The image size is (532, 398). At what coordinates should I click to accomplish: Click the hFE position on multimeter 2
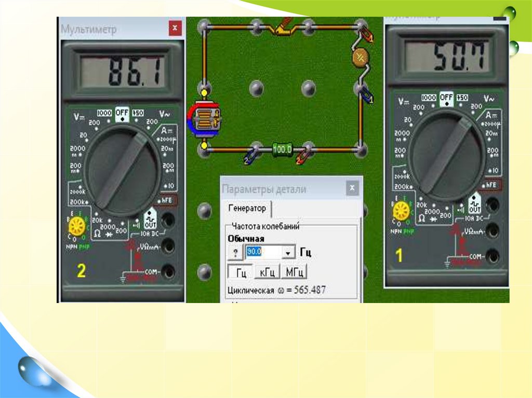point(166,200)
